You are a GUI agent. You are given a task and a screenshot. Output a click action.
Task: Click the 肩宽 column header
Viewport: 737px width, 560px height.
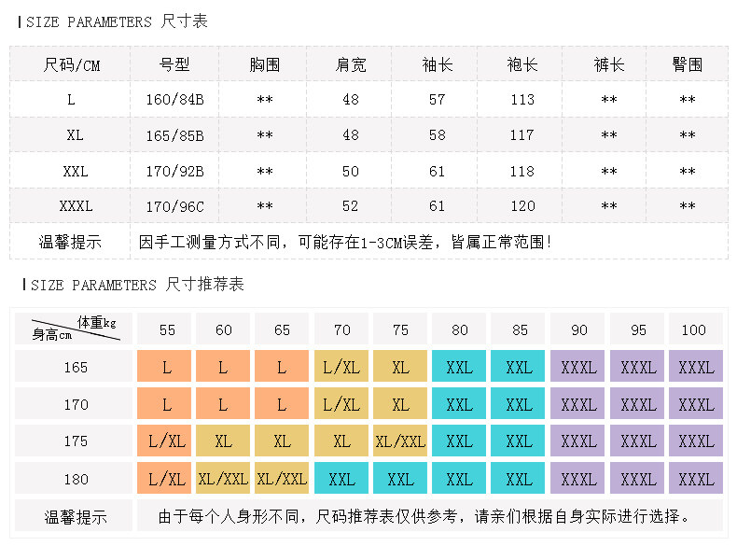[351, 64]
